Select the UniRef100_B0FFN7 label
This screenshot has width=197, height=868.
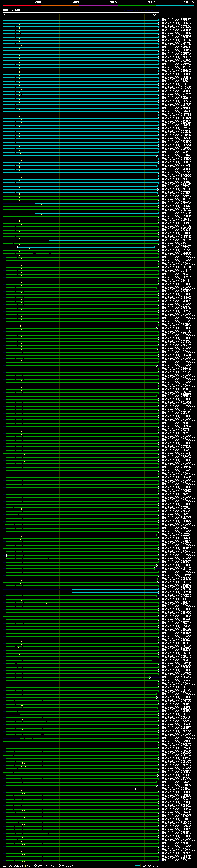click(x=177, y=236)
